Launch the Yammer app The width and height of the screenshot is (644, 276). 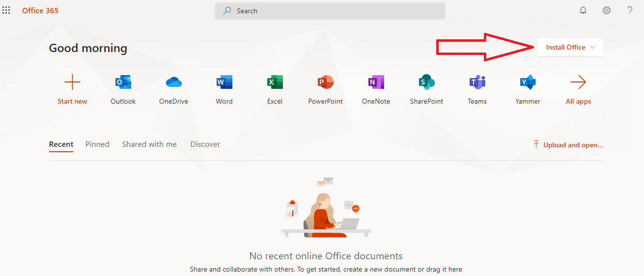click(528, 82)
